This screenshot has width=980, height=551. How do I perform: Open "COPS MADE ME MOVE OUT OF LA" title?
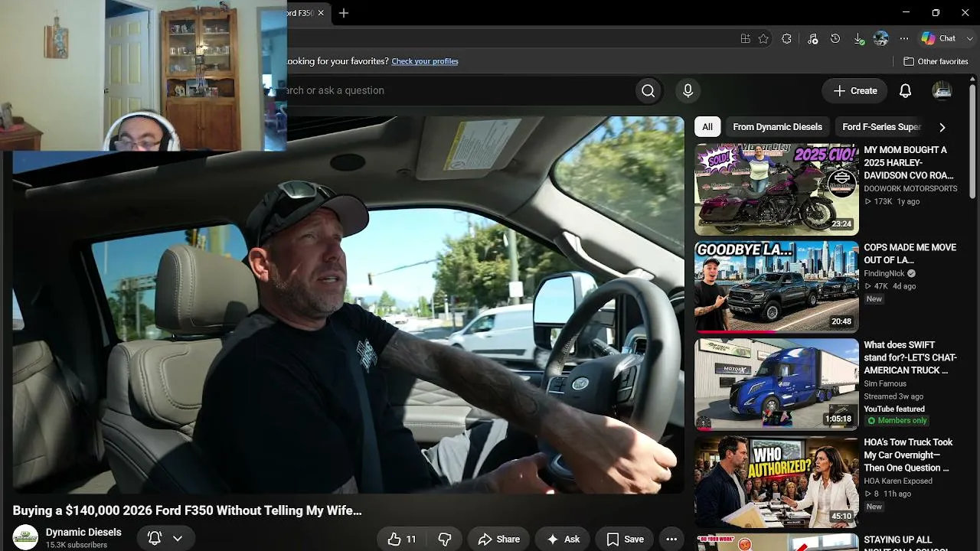click(x=910, y=254)
